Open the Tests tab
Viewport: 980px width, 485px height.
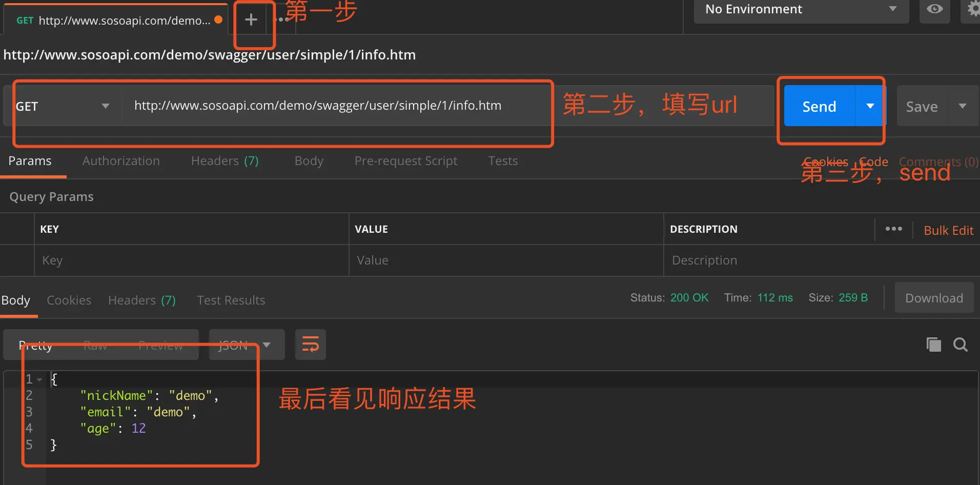tap(503, 160)
